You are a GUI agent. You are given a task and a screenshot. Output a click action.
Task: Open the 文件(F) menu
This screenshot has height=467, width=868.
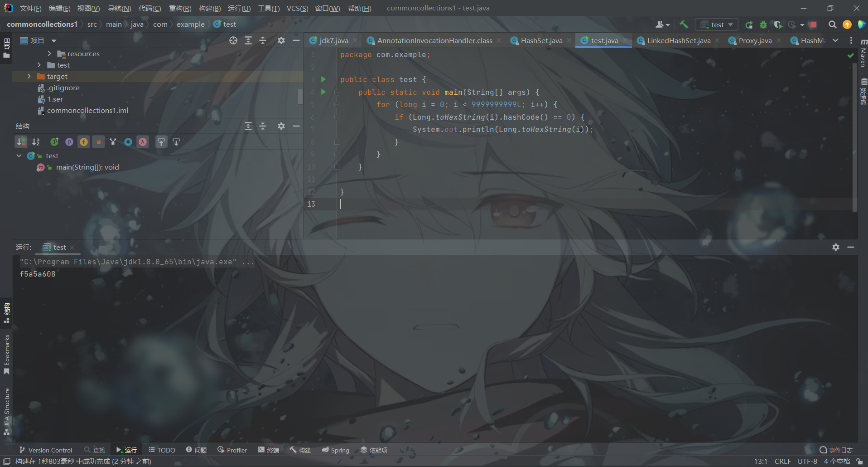[30, 8]
